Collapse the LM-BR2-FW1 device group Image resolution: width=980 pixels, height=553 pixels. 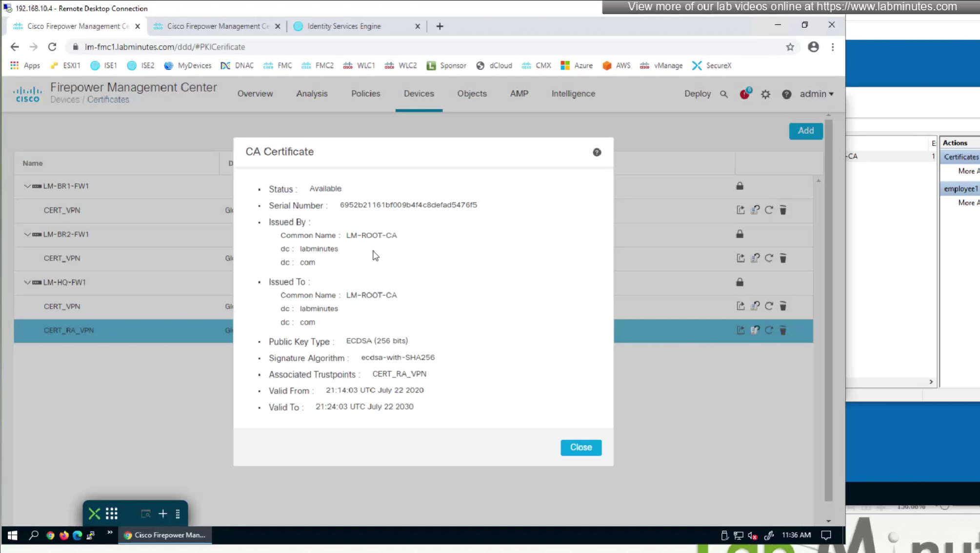point(27,234)
